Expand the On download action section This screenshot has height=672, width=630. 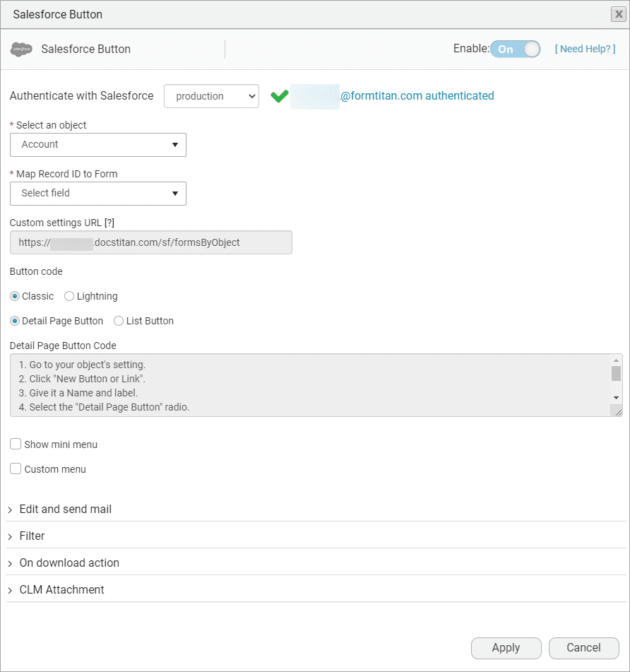(69, 563)
